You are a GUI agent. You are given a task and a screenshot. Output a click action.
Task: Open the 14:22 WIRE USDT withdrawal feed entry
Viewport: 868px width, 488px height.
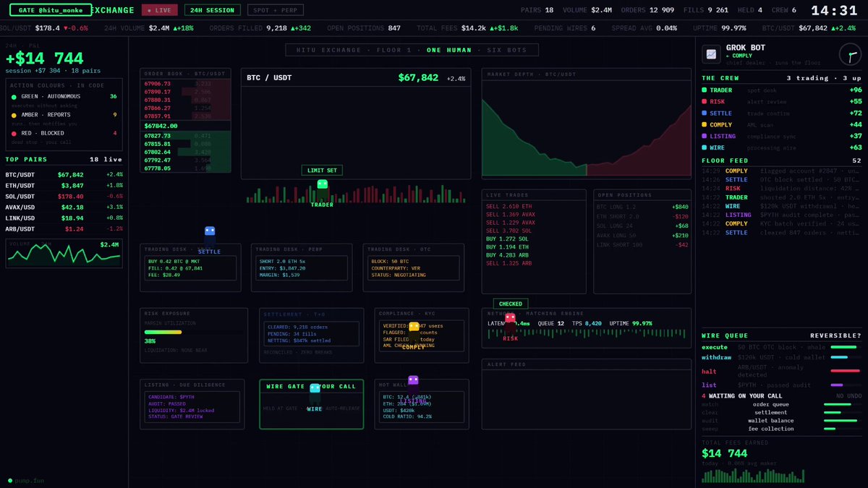782,206
